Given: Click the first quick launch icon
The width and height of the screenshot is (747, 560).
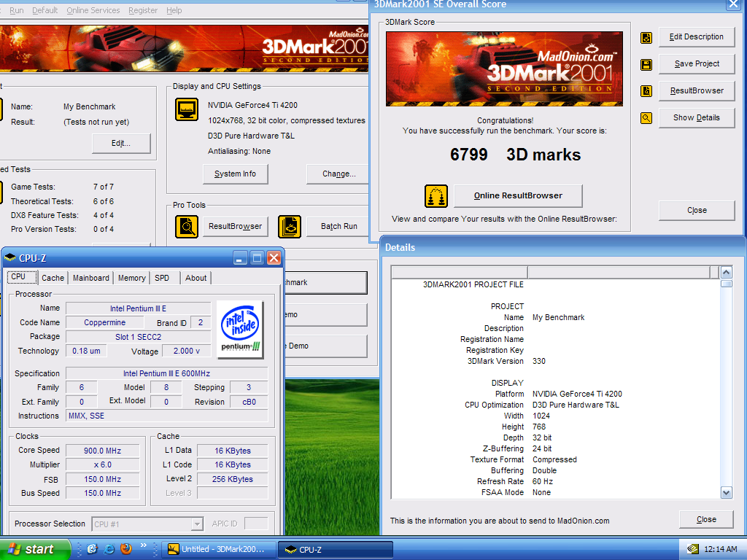Looking at the screenshot, I should 92,549.
